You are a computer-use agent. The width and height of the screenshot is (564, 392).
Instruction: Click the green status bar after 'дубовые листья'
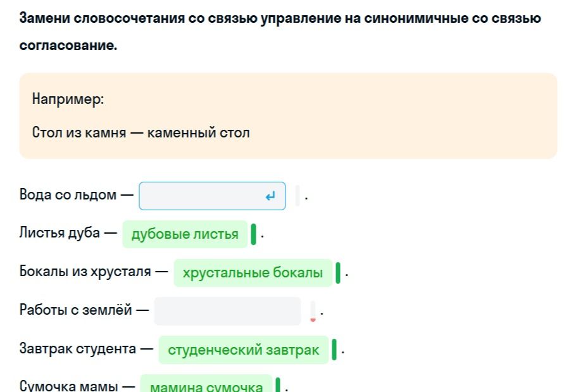[x=253, y=234]
